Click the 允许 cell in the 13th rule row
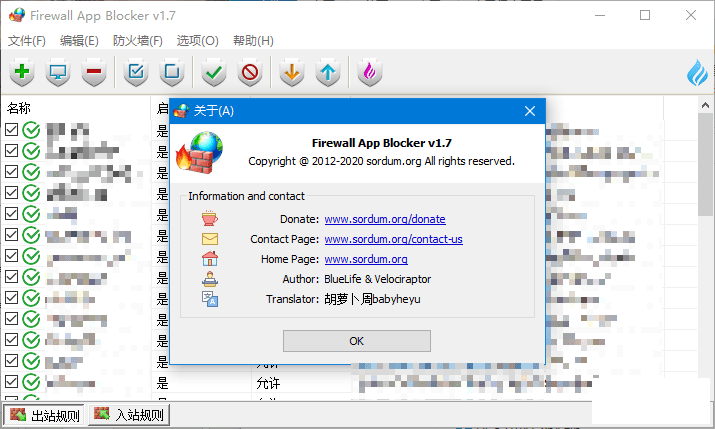This screenshot has height=429, width=715. coord(268,383)
